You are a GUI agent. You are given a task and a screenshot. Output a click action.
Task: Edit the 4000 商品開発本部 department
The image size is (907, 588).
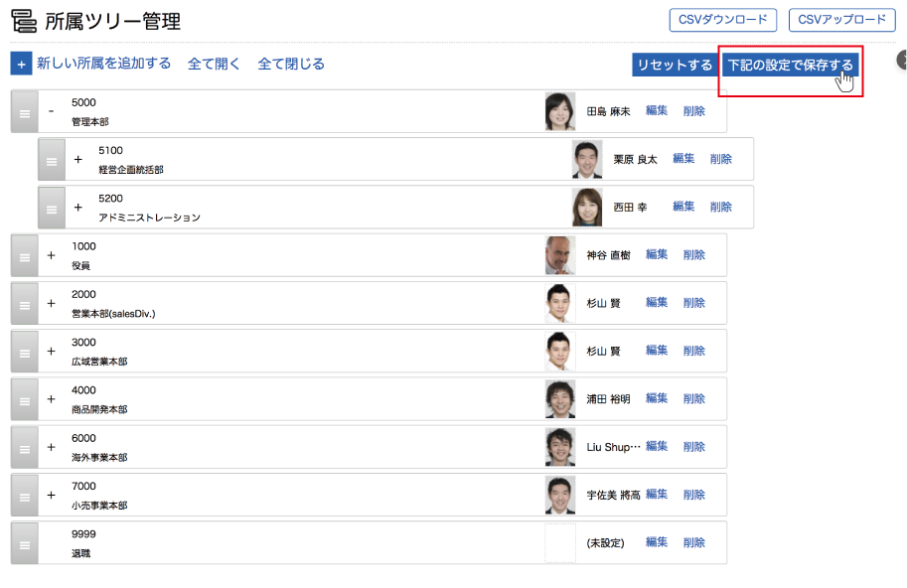pyautogui.click(x=657, y=398)
